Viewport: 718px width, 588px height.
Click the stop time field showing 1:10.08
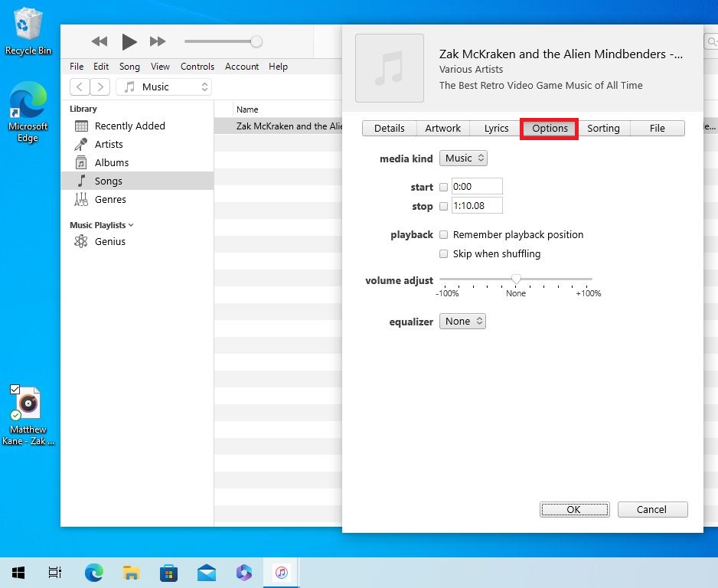coord(477,206)
